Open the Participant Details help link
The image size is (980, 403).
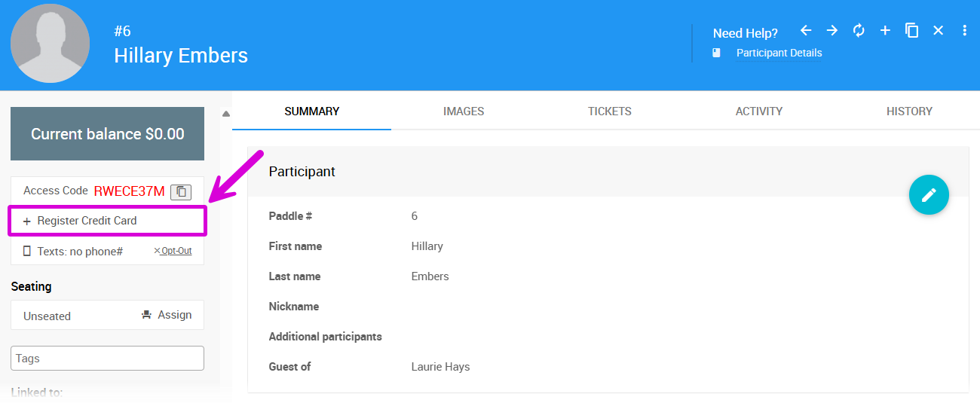click(779, 53)
